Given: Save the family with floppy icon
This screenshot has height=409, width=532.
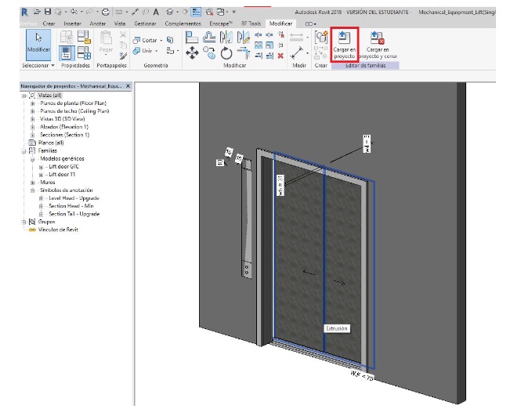Looking at the screenshot, I should point(48,13).
